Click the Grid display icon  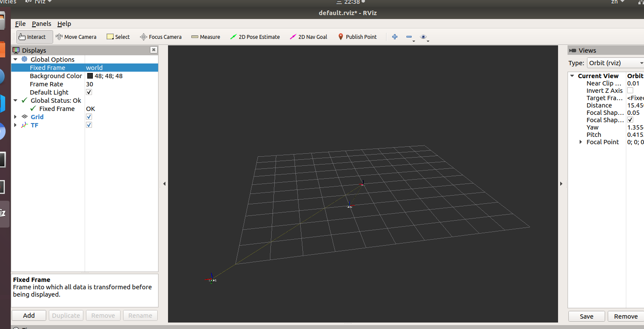point(25,117)
